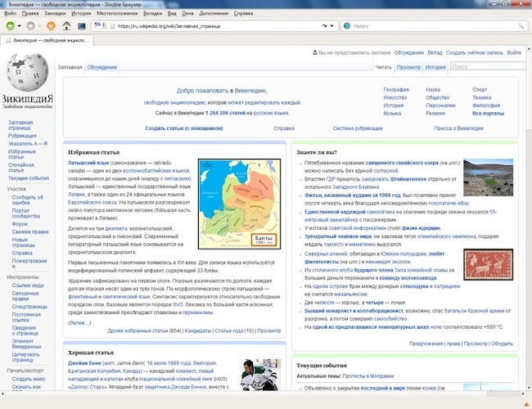Open the История menu
Screen dimensions: 532x409
(81, 13)
